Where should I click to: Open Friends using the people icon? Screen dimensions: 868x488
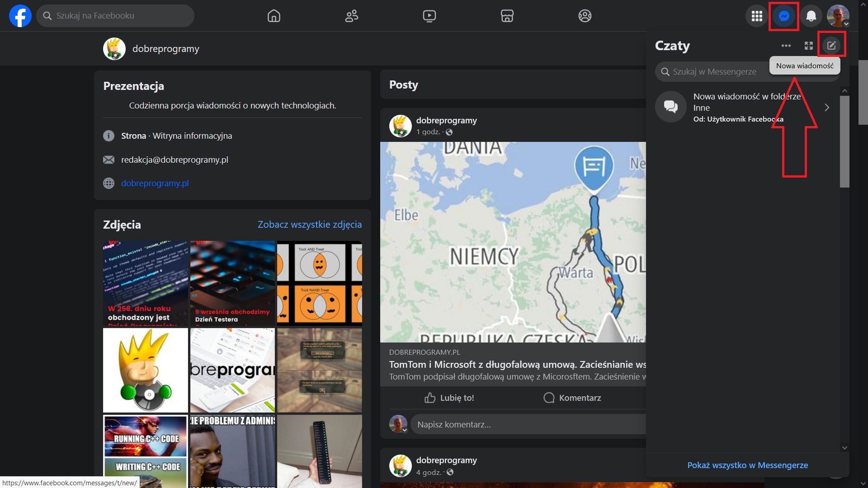pyautogui.click(x=352, y=15)
